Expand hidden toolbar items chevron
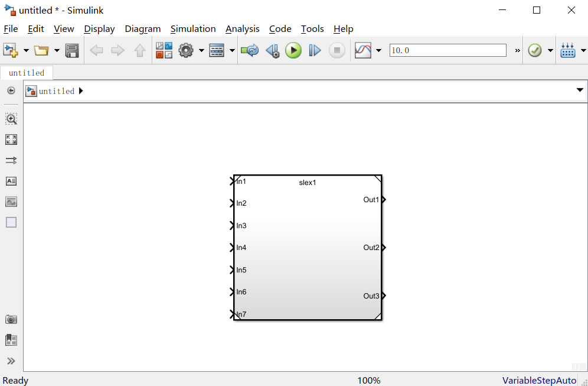 [518, 50]
